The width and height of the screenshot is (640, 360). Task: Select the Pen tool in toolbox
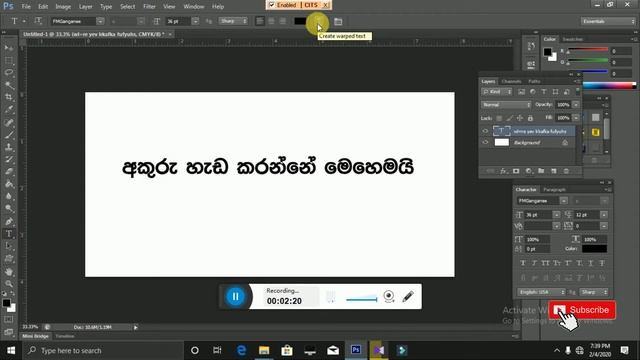pos(9,222)
